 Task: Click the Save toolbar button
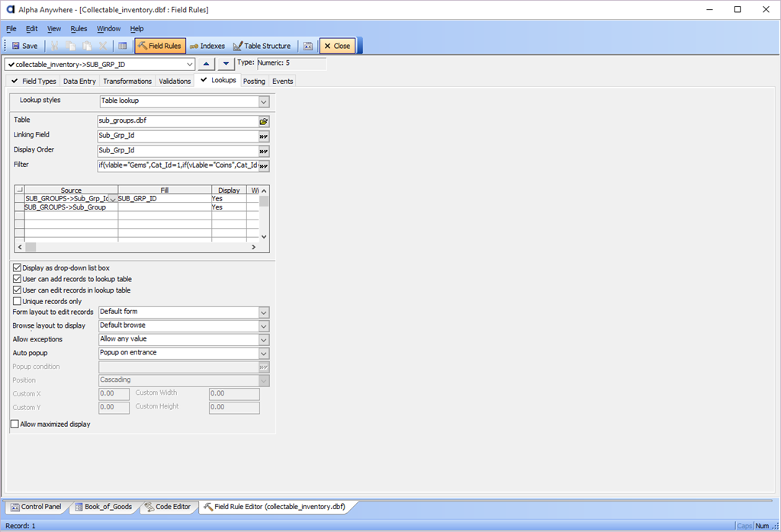(23, 46)
